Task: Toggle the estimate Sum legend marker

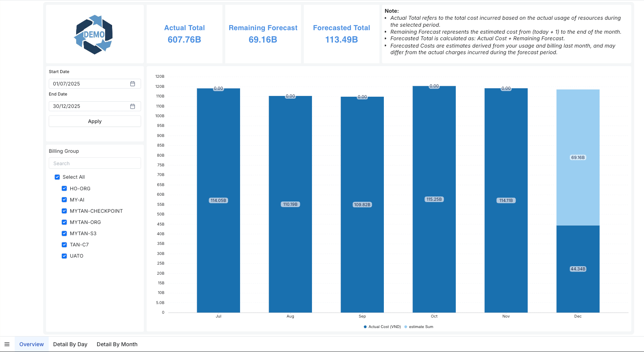Action: 405,327
